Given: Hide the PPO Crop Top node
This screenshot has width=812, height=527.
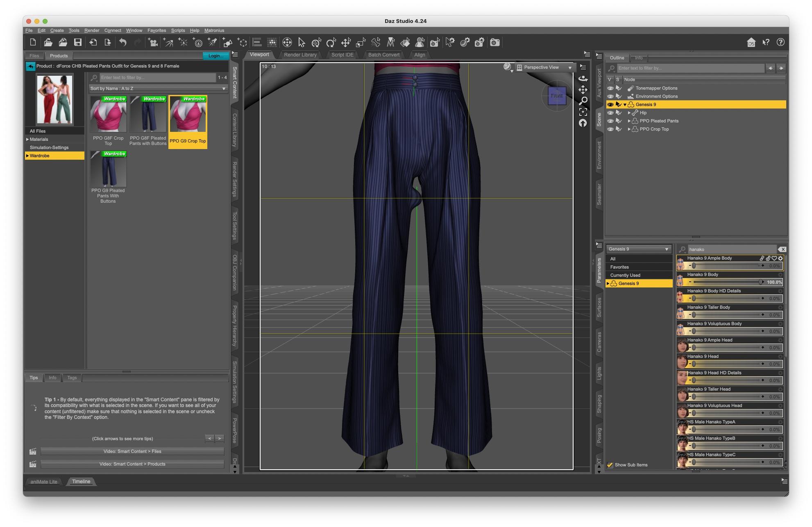Looking at the screenshot, I should (610, 129).
